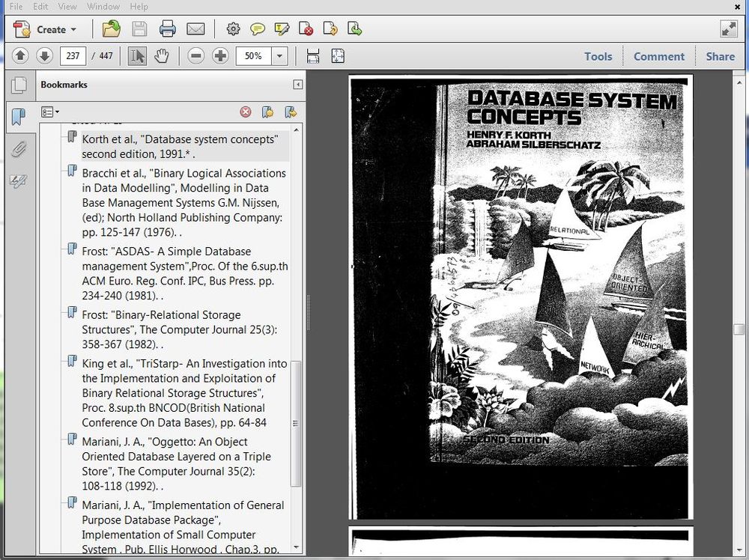Screen dimensions: 749x560
Task: Switch to the Hand pan tool
Action: point(162,56)
